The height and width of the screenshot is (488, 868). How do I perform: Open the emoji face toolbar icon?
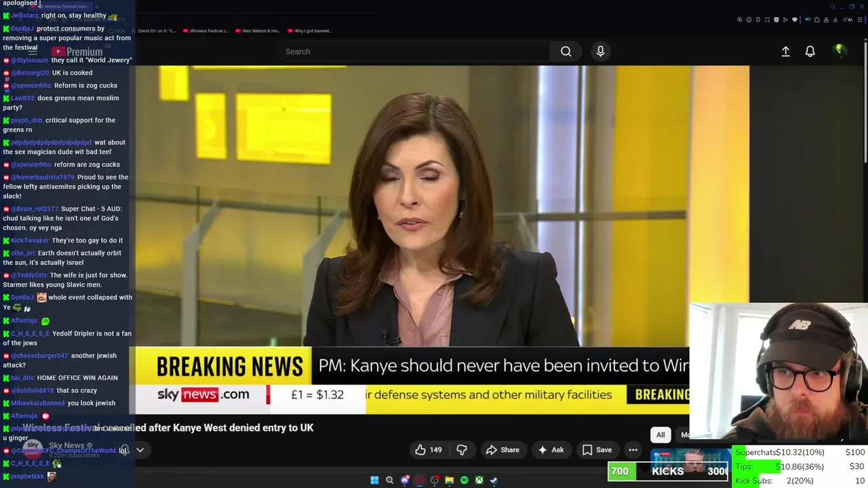pyautogui.click(x=749, y=20)
